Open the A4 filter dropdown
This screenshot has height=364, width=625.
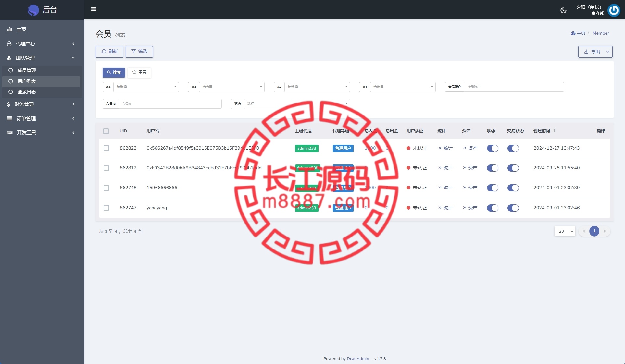146,87
